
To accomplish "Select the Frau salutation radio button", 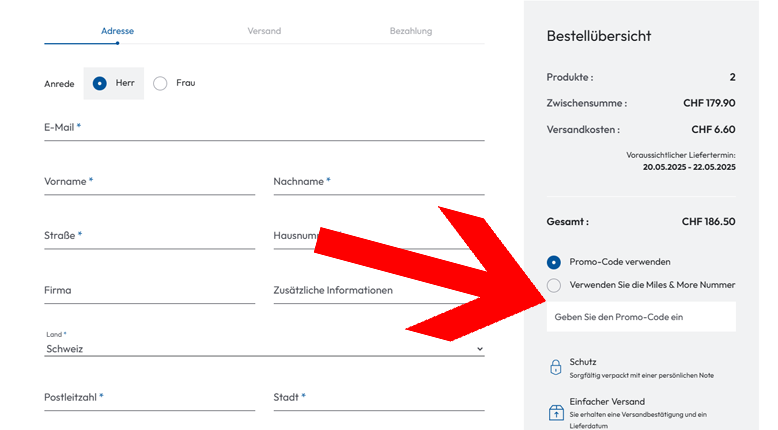I will (160, 83).
